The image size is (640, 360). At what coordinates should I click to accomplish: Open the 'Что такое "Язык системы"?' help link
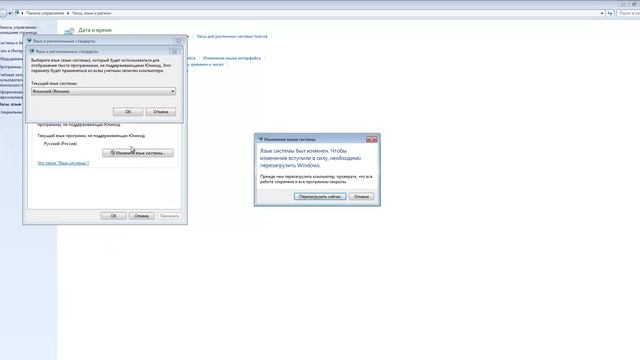point(63,163)
